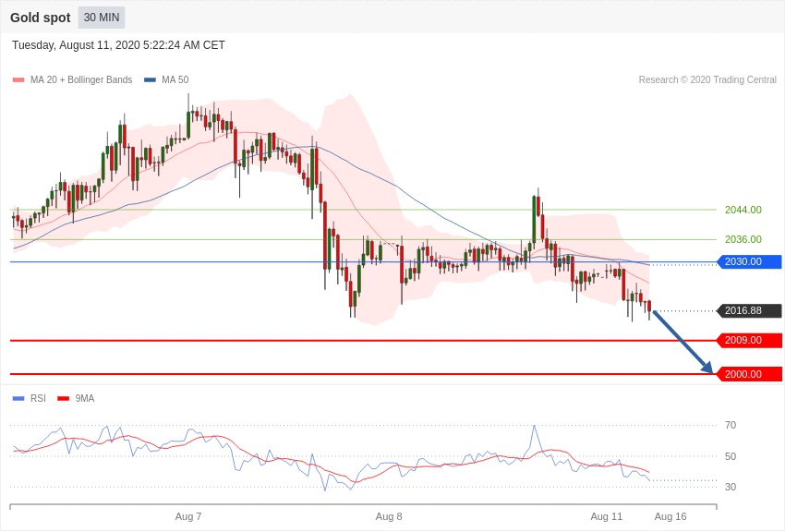
Task: Toggle the RSI legend entry
Action: 38,399
